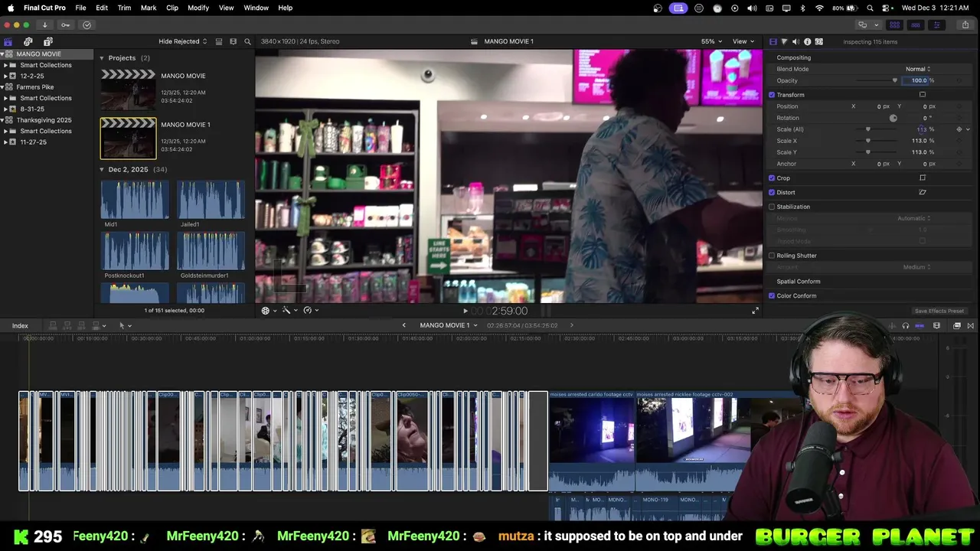Show the Libraries sidebar clapper icon
The width and height of the screenshot is (980, 551).
click(x=8, y=41)
